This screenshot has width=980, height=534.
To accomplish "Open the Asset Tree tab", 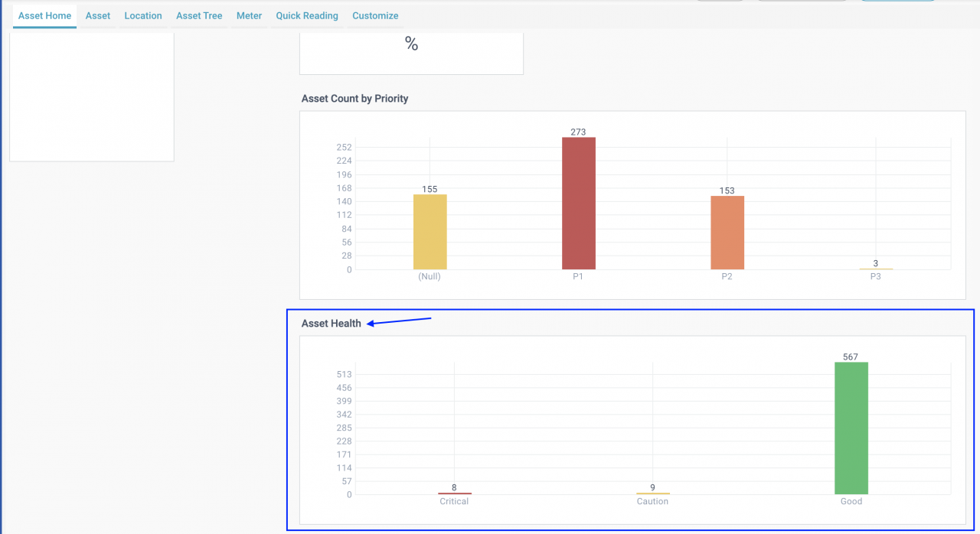I will click(x=199, y=15).
